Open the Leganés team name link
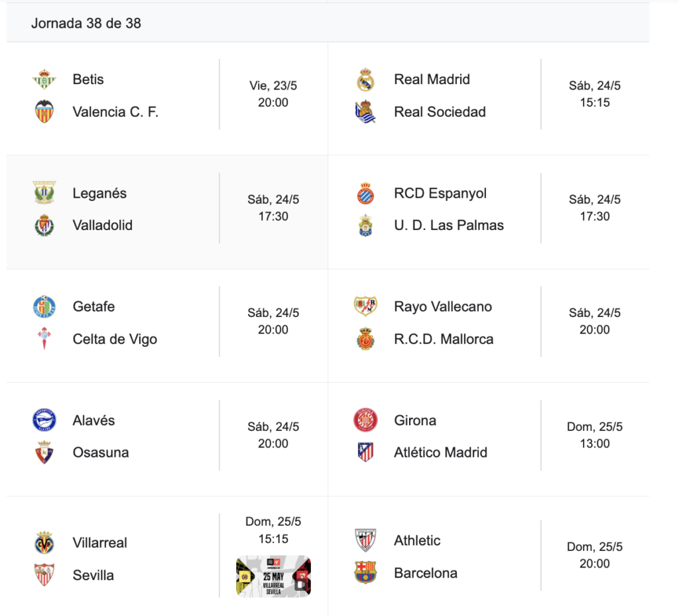 [x=99, y=193]
